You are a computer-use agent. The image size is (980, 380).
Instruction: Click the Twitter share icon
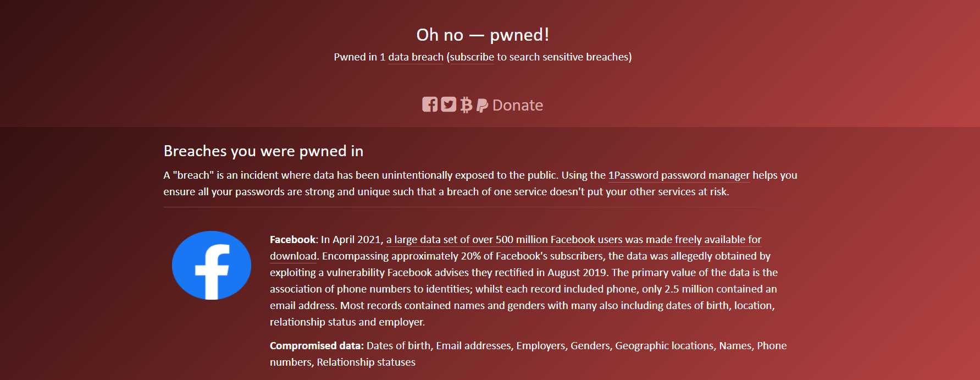(x=449, y=104)
